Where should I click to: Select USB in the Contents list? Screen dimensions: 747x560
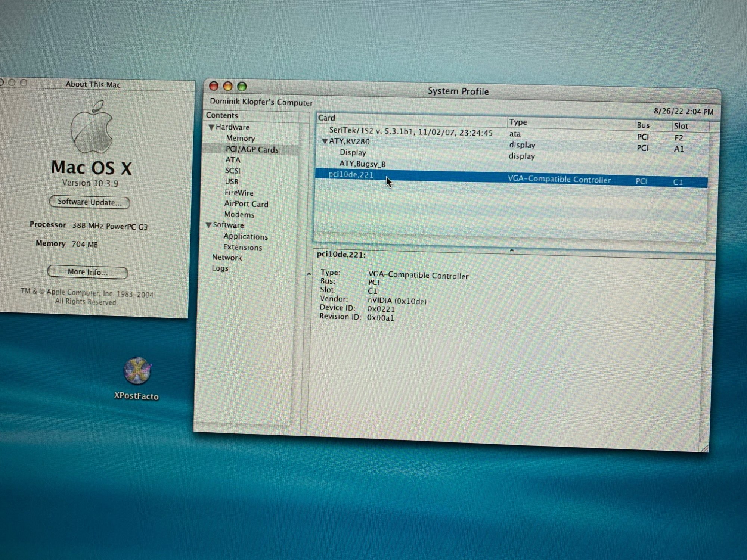(232, 181)
